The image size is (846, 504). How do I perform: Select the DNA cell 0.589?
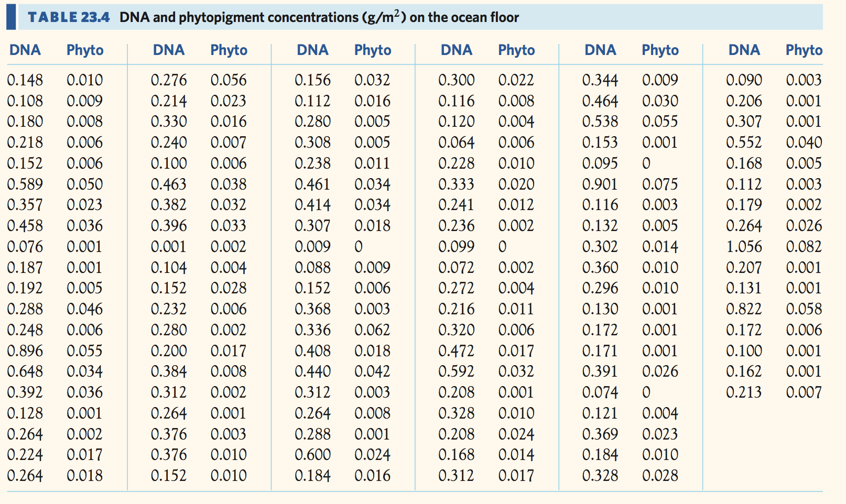point(25,184)
